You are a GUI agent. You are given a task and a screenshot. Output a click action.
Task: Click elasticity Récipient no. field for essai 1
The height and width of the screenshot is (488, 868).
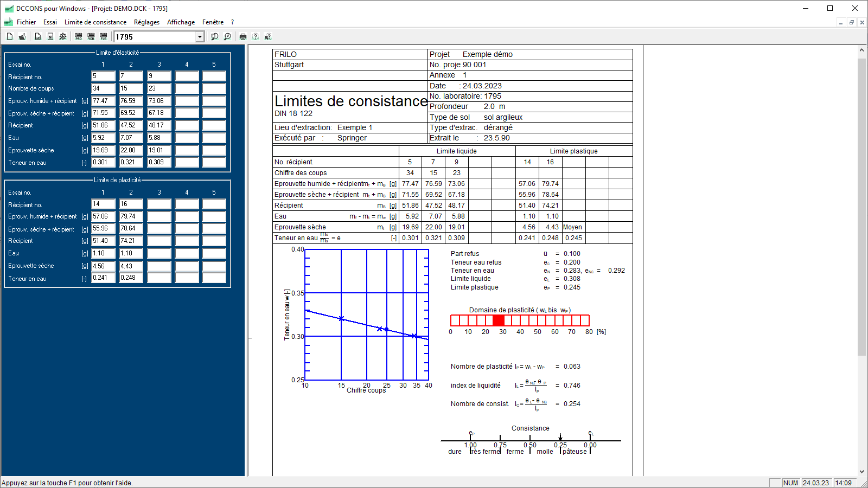[103, 76]
